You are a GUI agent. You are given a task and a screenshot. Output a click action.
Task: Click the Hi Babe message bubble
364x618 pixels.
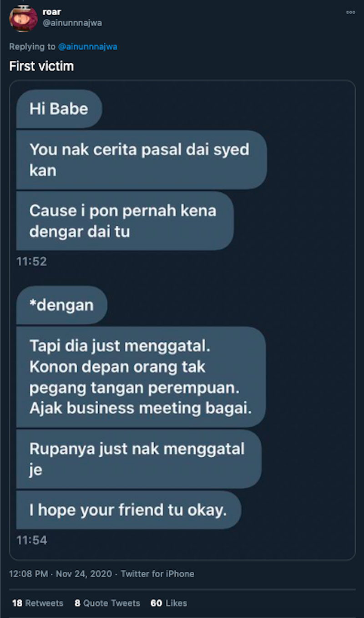[59, 109]
